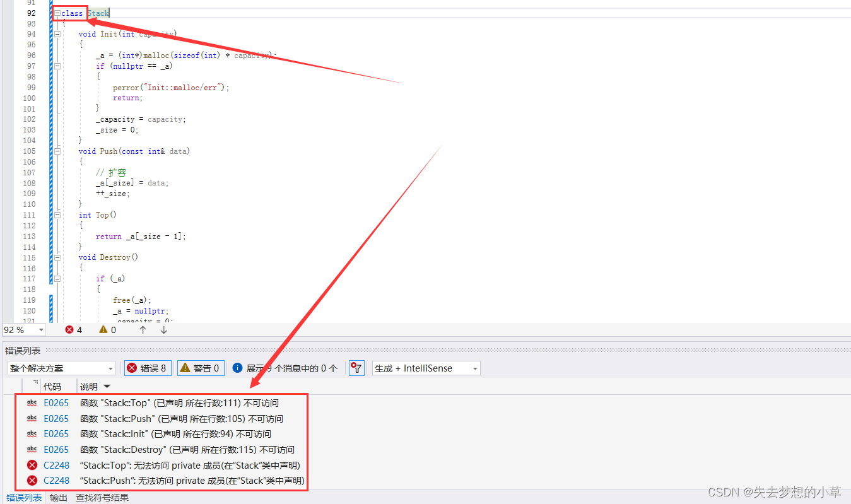Open E0265 code link for Stack::Destroy
The width and height of the screenshot is (851, 504).
coord(56,450)
